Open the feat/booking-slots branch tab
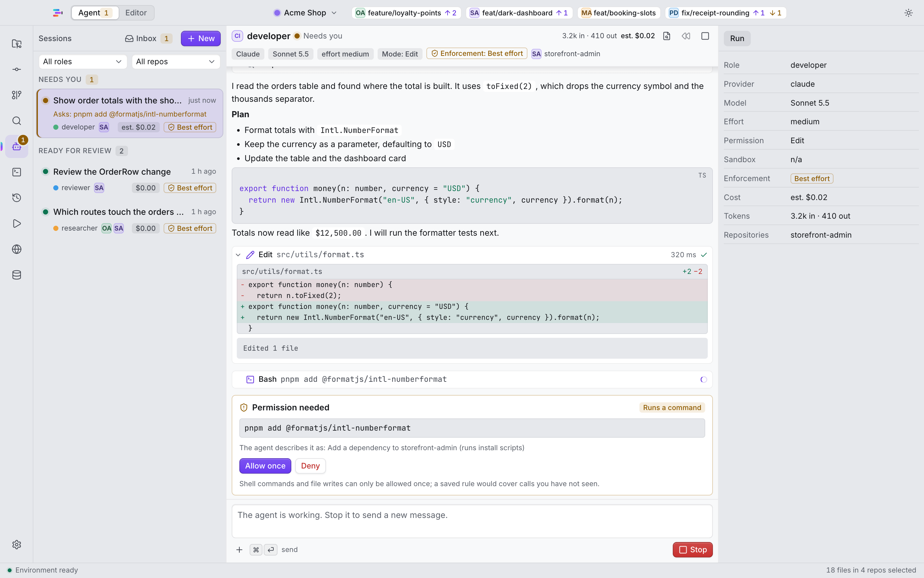Screen dimensions: 924x578 click(619, 13)
